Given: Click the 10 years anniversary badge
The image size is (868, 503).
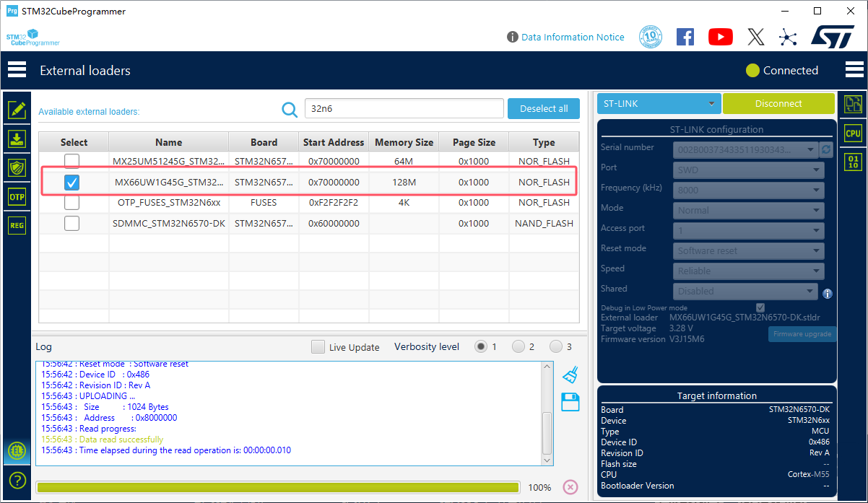Looking at the screenshot, I should pos(651,37).
